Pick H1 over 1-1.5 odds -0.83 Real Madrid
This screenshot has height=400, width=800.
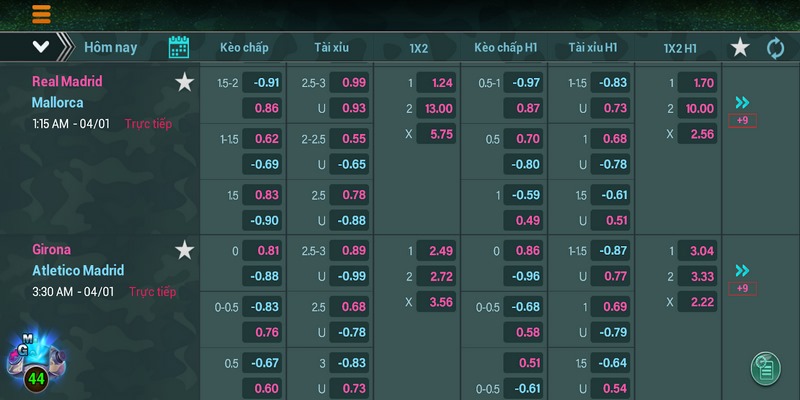610,83
